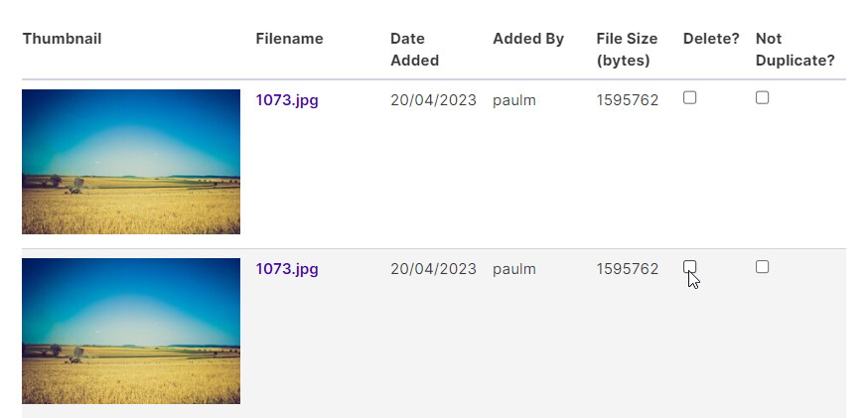Image resolution: width=868 pixels, height=418 pixels.
Task: Open the 1073.jpg link in the first row
Action: pos(287,100)
